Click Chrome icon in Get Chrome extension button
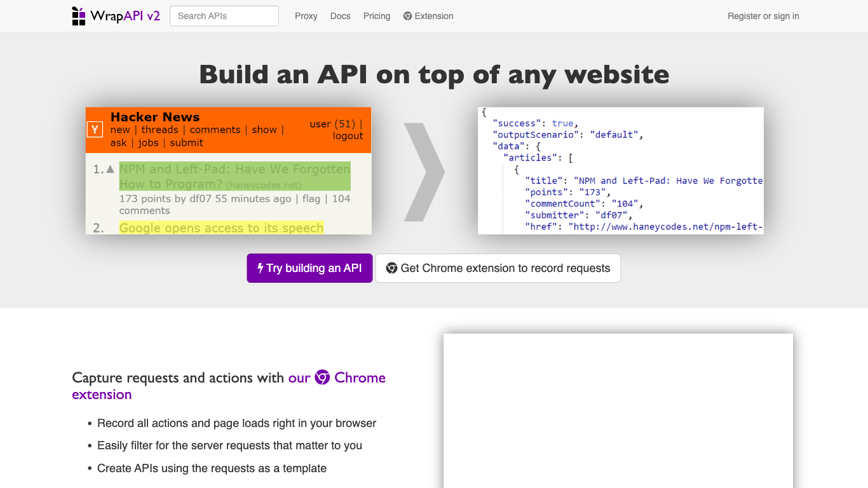Image resolution: width=868 pixels, height=488 pixels. coord(392,268)
